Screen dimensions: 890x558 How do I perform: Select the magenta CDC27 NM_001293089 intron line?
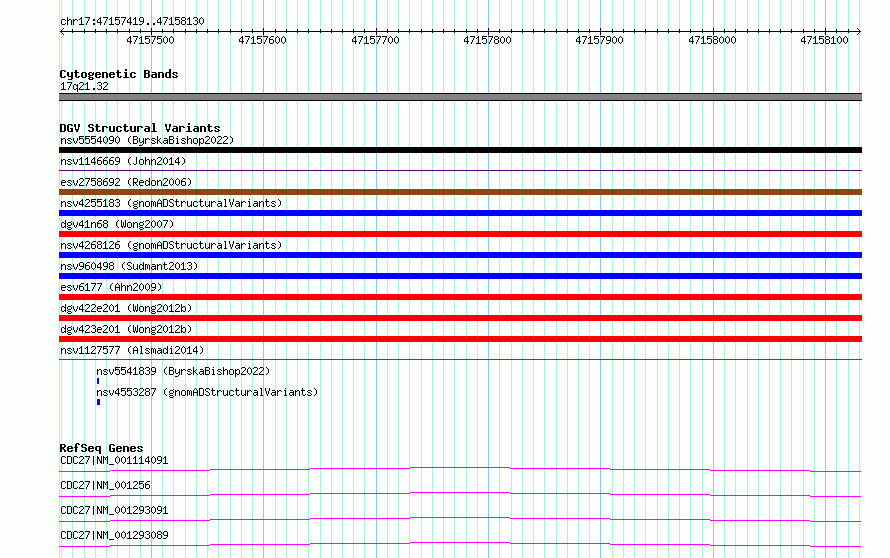(460, 544)
